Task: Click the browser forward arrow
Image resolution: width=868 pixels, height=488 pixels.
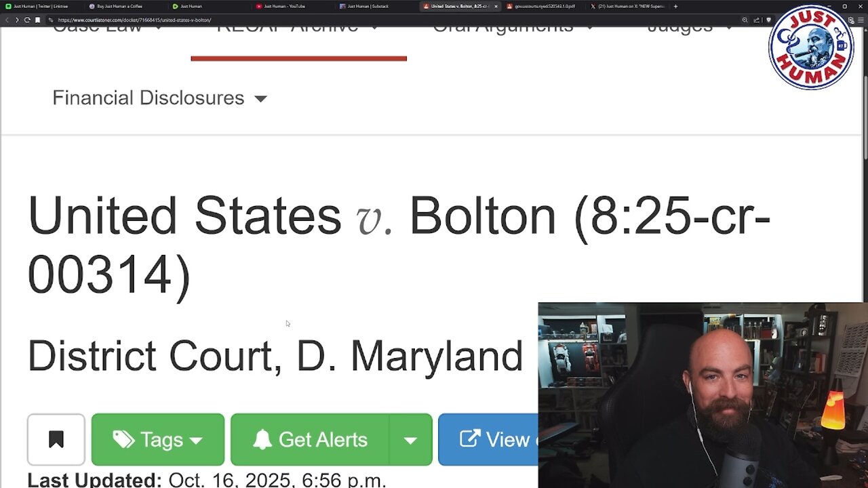Action: (x=17, y=20)
